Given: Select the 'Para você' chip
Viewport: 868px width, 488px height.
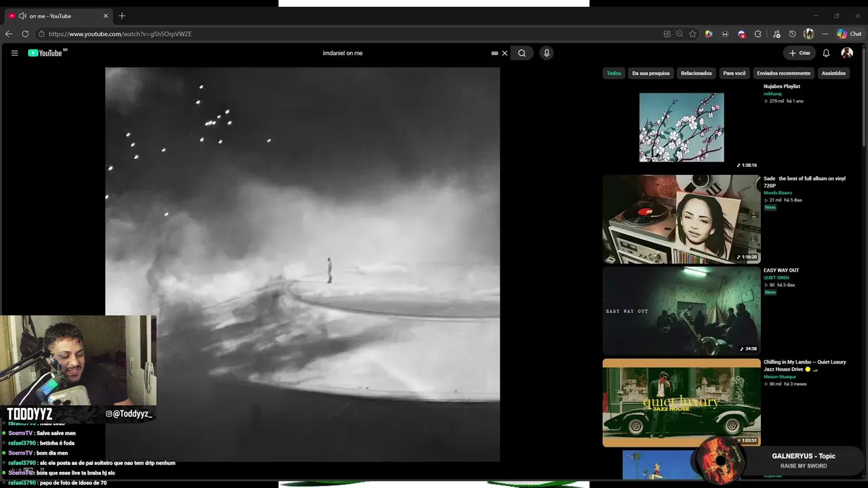Looking at the screenshot, I should pyautogui.click(x=734, y=73).
